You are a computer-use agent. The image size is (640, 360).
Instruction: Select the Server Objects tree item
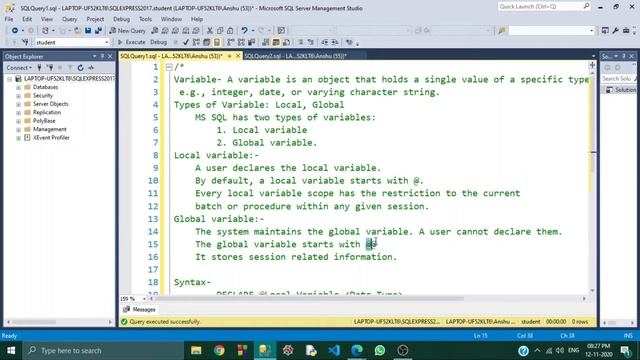(51, 104)
